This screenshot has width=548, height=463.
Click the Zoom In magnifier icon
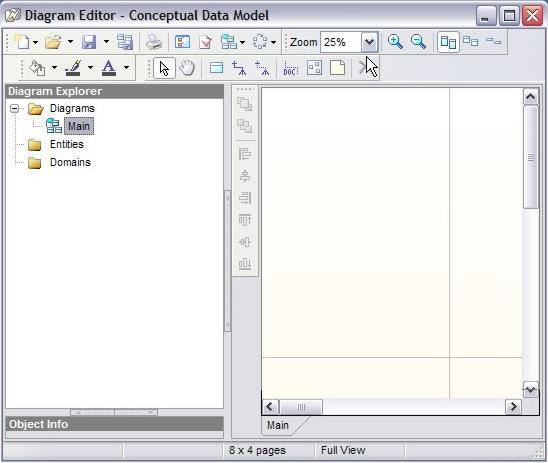pyautogui.click(x=395, y=42)
